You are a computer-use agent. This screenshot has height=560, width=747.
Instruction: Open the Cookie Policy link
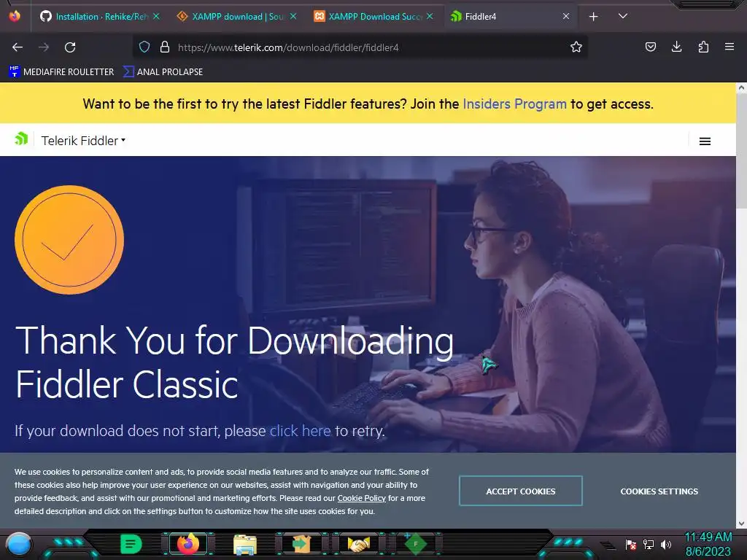[x=362, y=498]
